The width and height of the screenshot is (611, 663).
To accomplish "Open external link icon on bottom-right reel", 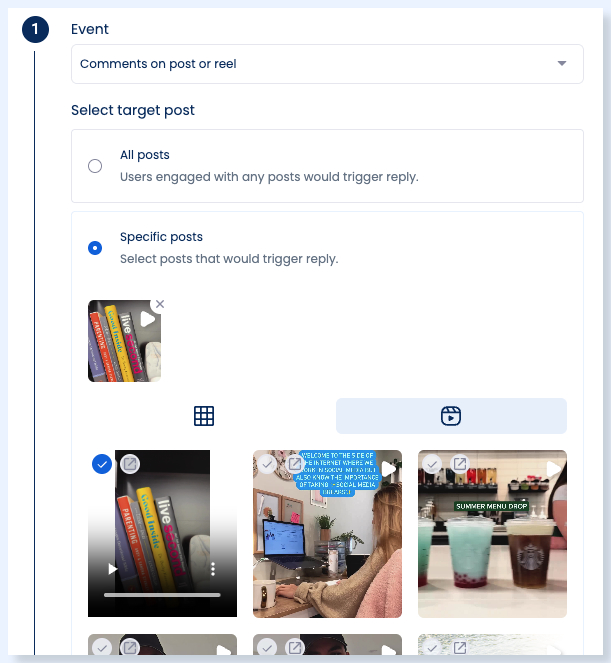I will pyautogui.click(x=460, y=647).
